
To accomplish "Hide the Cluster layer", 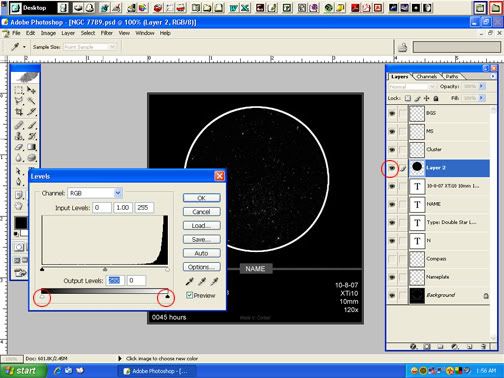I will 392,150.
